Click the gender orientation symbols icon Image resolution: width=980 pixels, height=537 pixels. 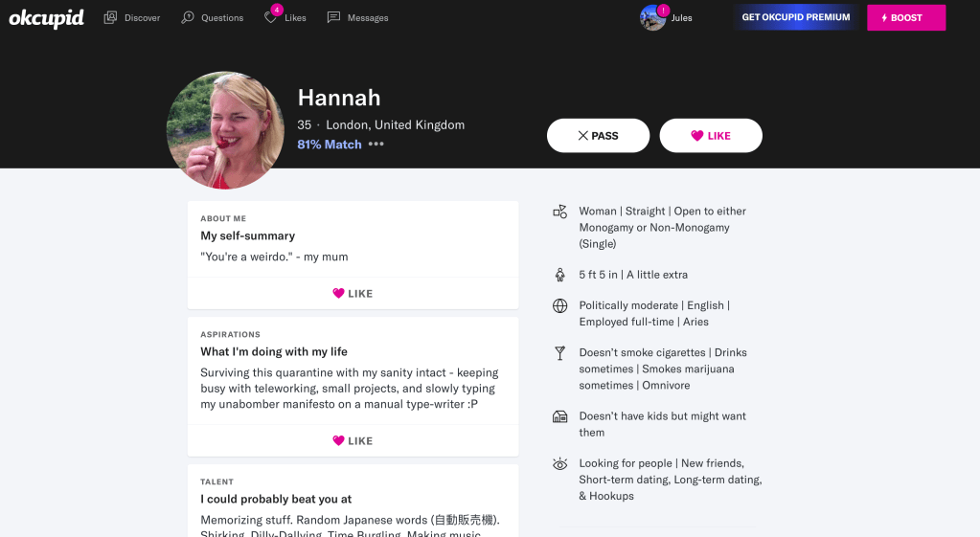[x=560, y=212]
